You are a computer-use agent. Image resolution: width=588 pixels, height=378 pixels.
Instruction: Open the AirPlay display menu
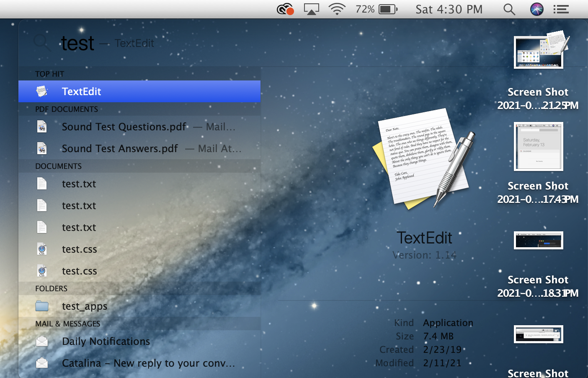point(311,9)
